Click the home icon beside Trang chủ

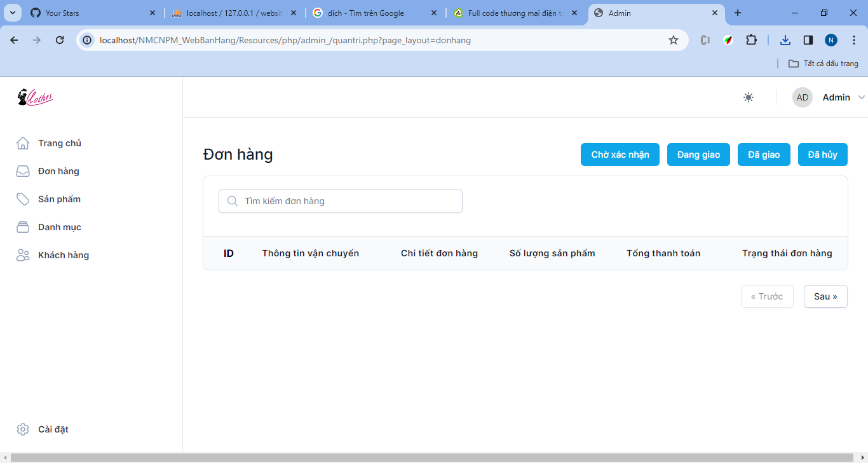pyautogui.click(x=23, y=143)
